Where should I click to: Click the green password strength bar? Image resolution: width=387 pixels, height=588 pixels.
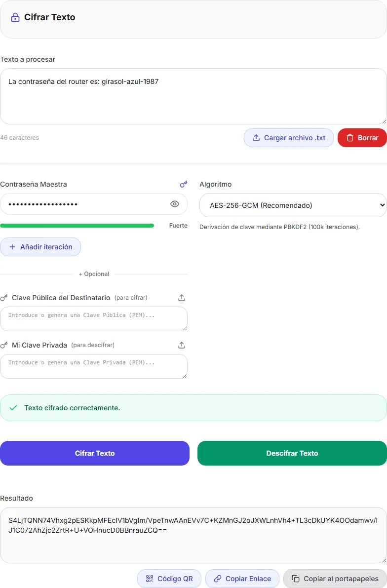tap(77, 225)
